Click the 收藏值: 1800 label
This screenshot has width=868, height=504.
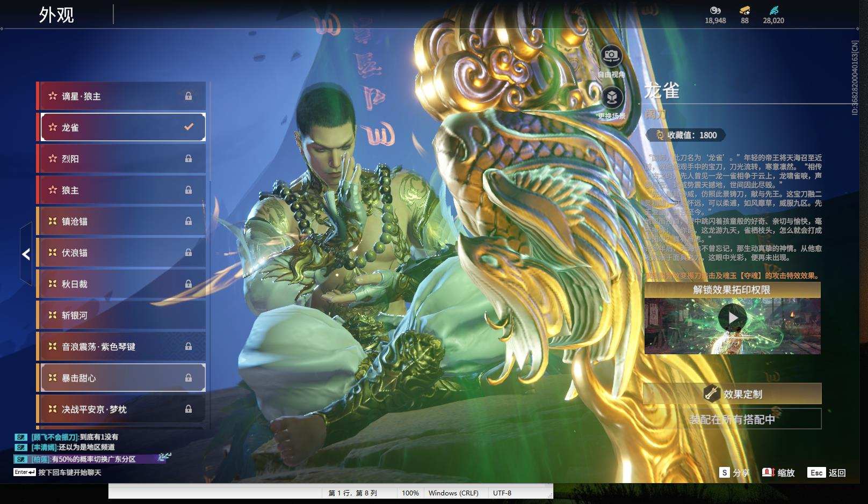[692, 135]
